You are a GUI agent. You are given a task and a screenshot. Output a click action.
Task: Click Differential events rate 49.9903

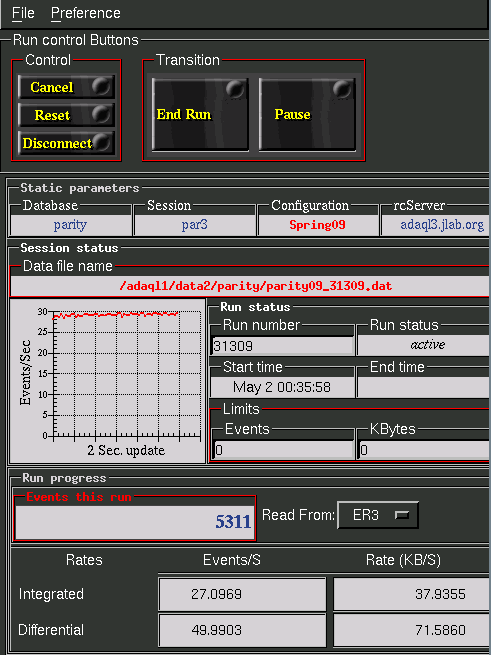242,630
